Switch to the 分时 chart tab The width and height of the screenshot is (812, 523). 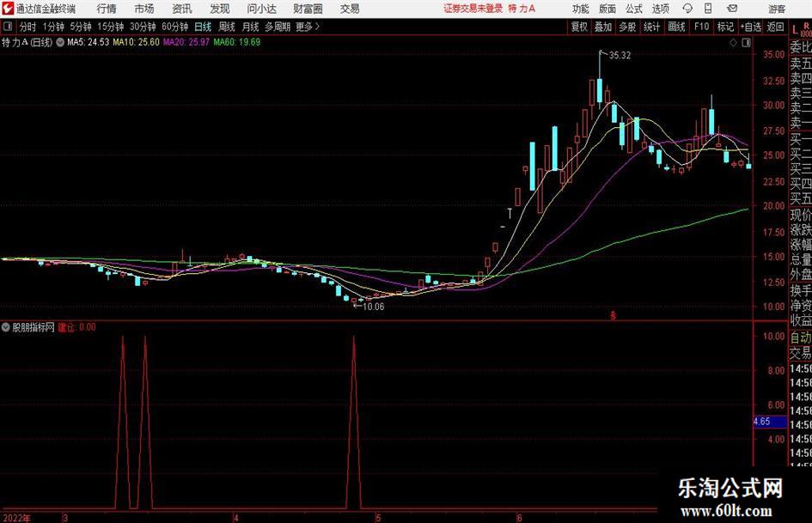click(x=27, y=27)
